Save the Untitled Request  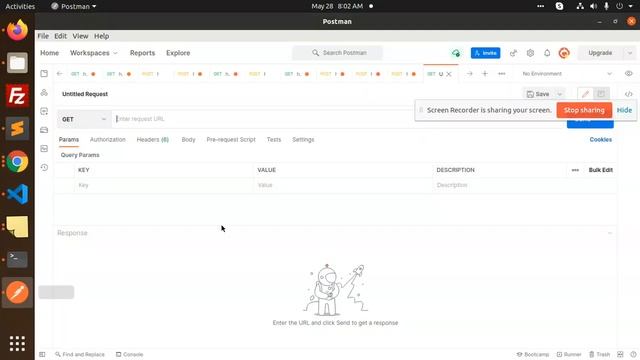coord(538,94)
